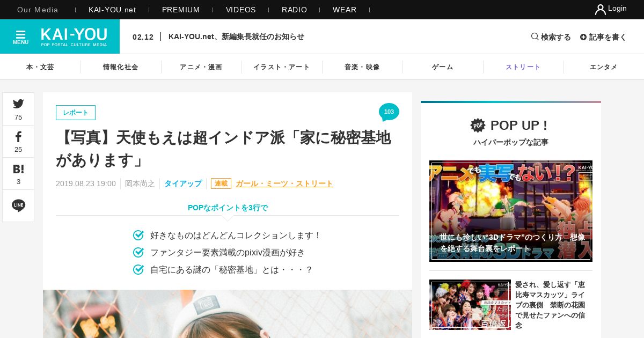644x338 pixels.
Task: Click the KAI-YOU site logo
Action: (x=74, y=36)
